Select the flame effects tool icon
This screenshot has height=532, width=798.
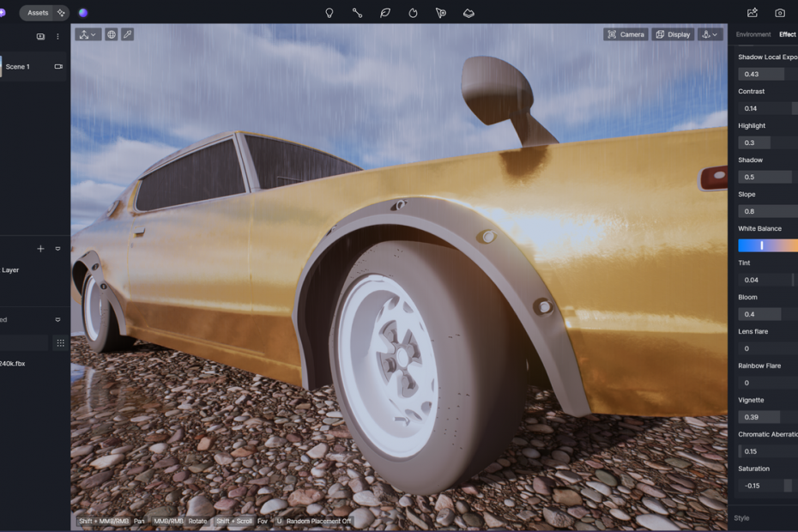413,13
